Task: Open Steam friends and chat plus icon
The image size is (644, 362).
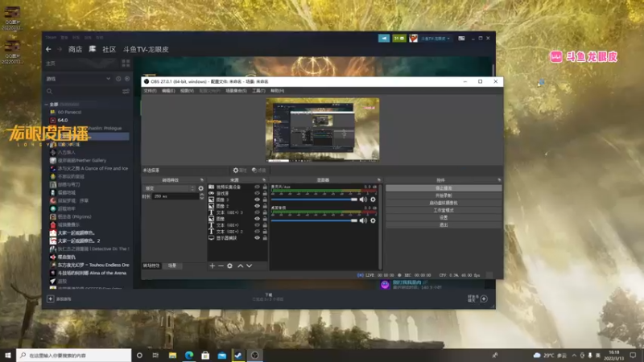Action: (484, 298)
